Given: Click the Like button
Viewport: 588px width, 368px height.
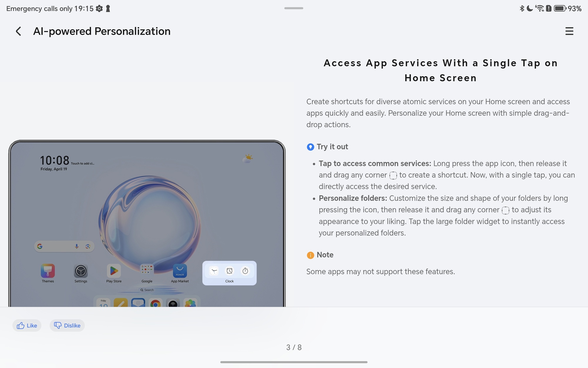Looking at the screenshot, I should 27,326.
